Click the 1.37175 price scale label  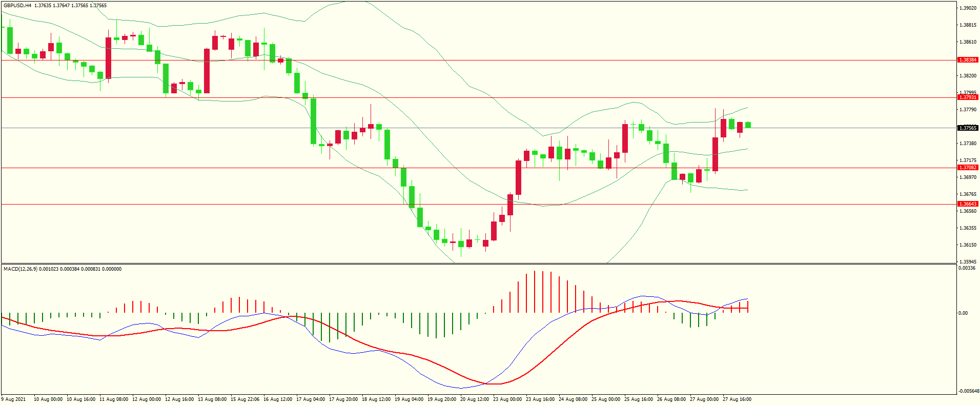[x=968, y=160]
